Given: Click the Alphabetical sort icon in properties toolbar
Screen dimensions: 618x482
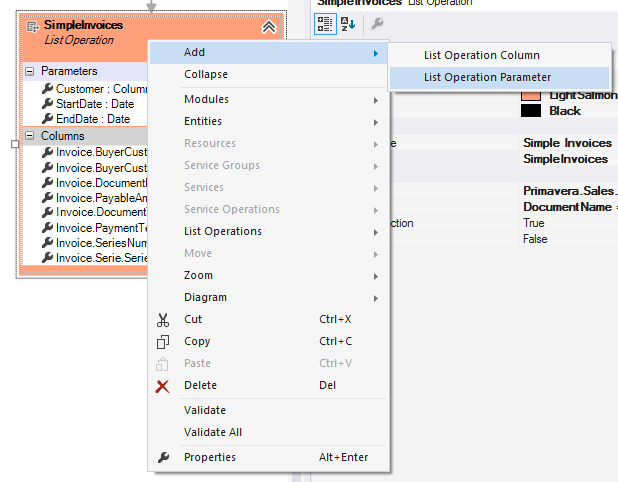Looking at the screenshot, I should 348,24.
